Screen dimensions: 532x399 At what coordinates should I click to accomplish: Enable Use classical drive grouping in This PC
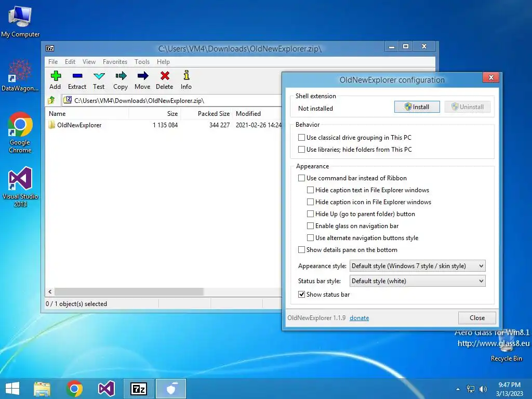[x=301, y=137]
